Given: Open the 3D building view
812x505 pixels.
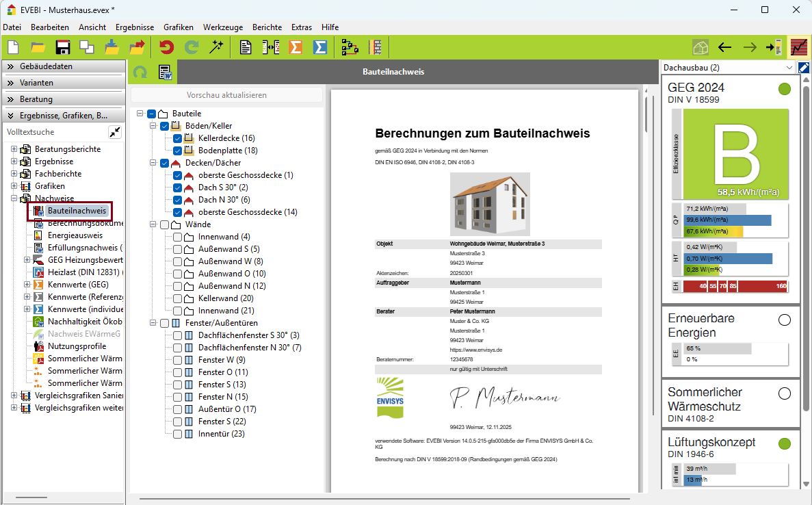Looking at the screenshot, I should (700, 48).
